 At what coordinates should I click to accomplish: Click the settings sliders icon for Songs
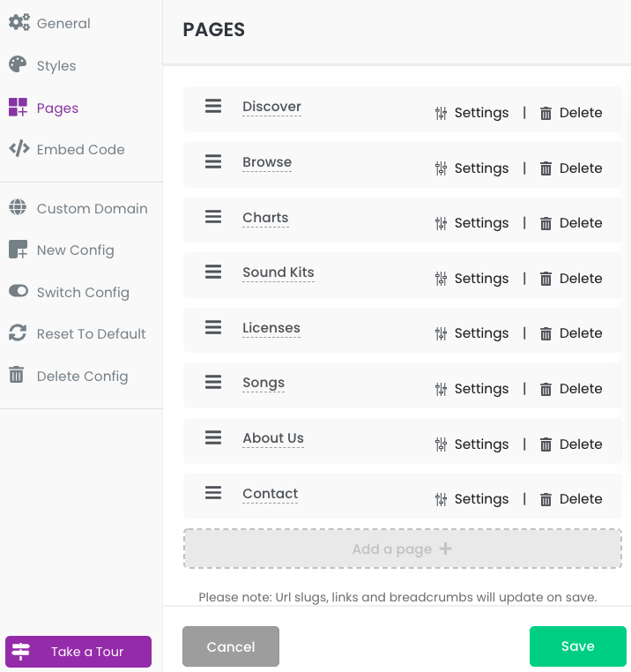click(x=441, y=389)
